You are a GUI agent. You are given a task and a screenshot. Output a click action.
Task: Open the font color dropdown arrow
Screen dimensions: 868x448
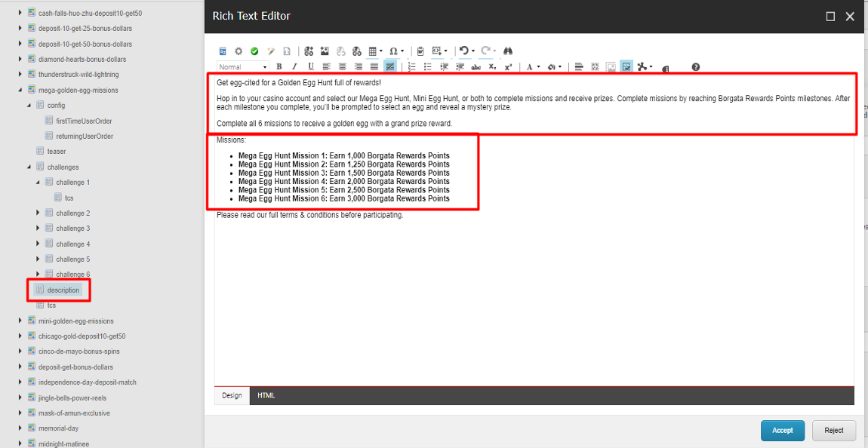(x=539, y=67)
